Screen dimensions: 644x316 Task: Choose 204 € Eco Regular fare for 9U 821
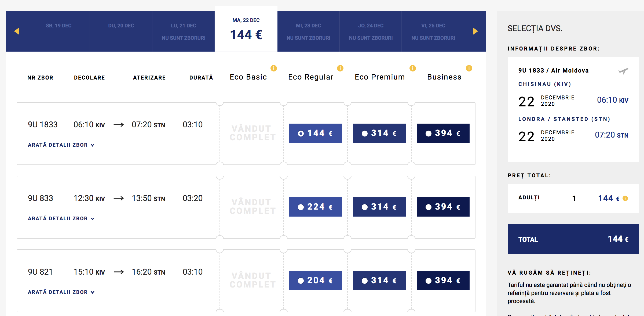(315, 281)
